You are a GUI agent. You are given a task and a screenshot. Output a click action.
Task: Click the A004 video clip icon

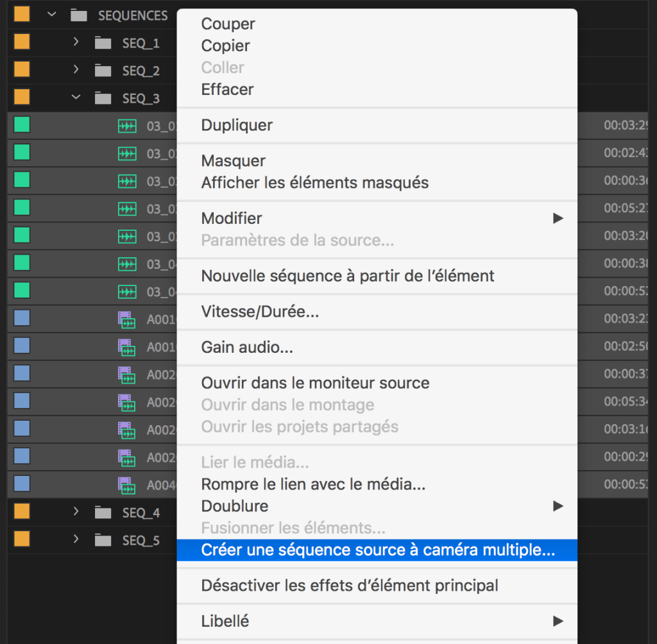pos(127,485)
